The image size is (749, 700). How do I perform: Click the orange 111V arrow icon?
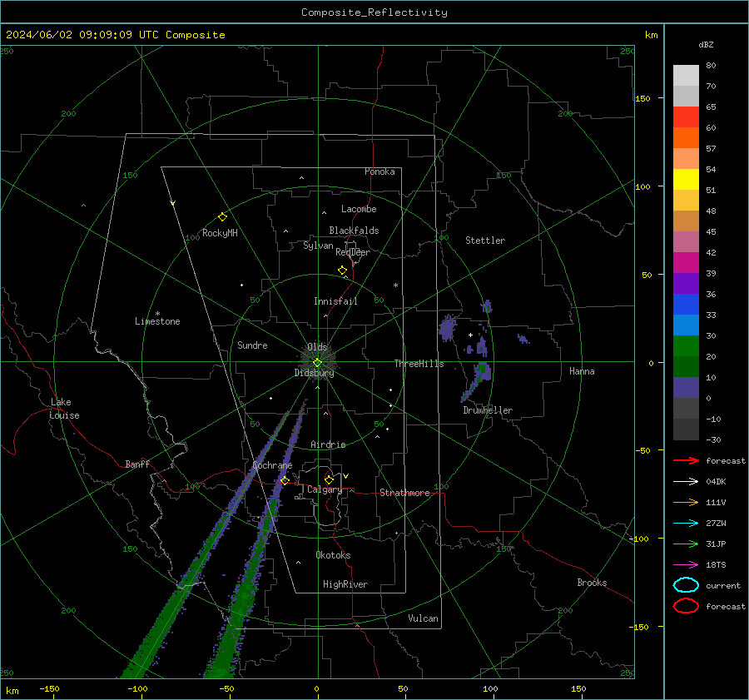point(686,502)
